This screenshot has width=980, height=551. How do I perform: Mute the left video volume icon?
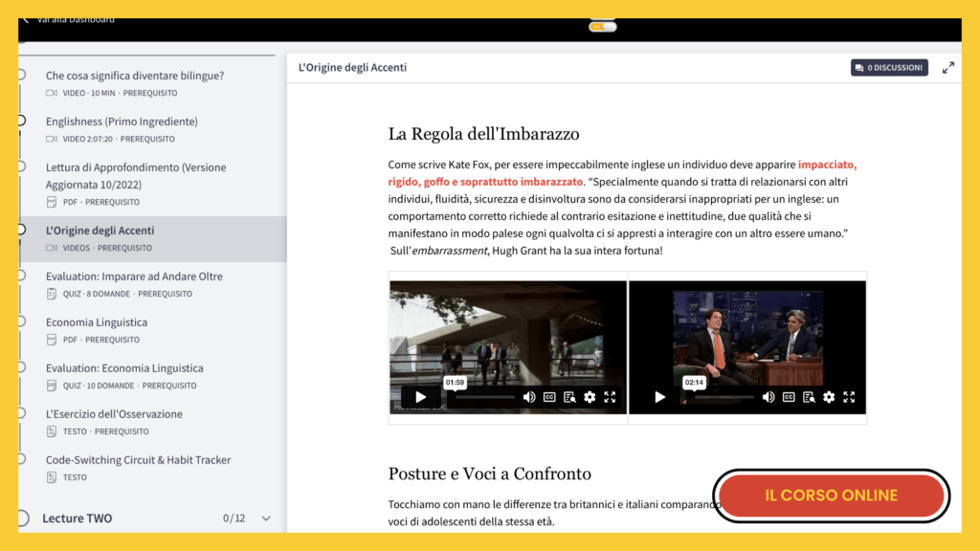pyautogui.click(x=528, y=397)
